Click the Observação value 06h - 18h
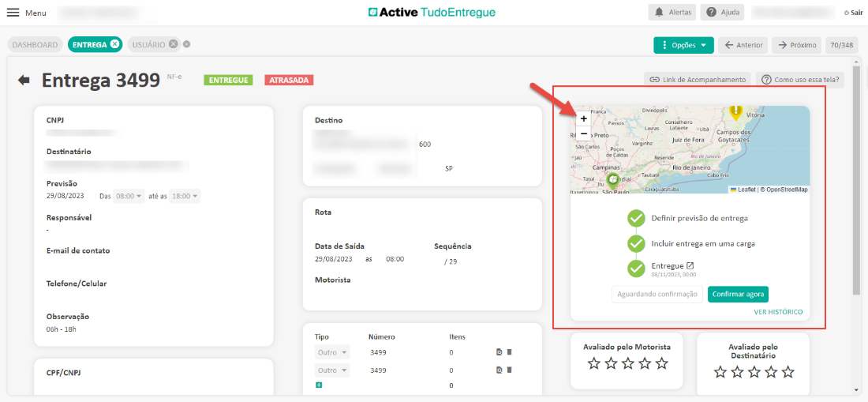 [62, 329]
